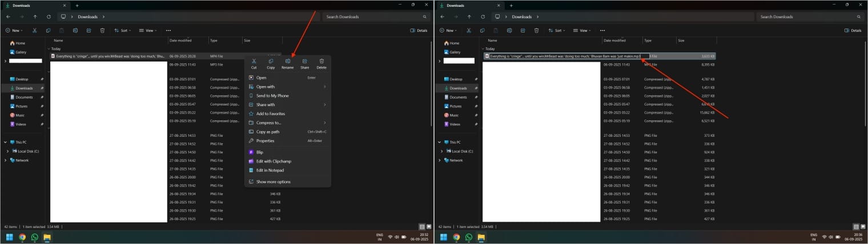Screen dimensions: 868x244
Task: Click the Start button on left screenshot's taskbar
Action: (x=9, y=237)
